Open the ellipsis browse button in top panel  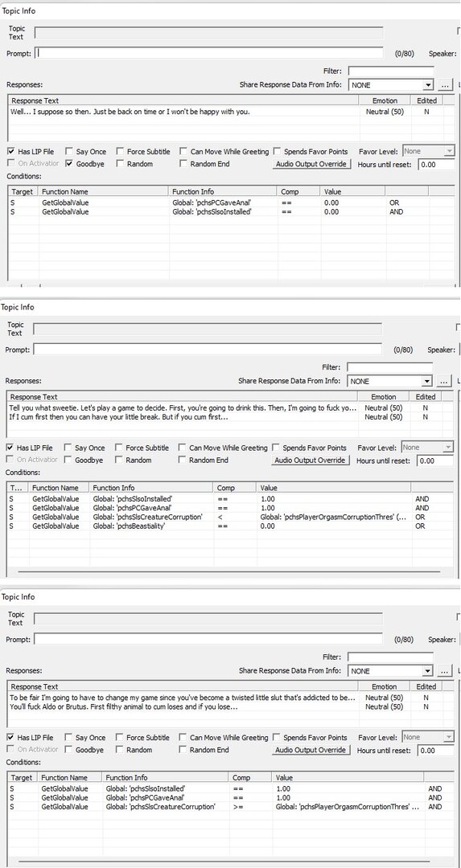[446, 85]
